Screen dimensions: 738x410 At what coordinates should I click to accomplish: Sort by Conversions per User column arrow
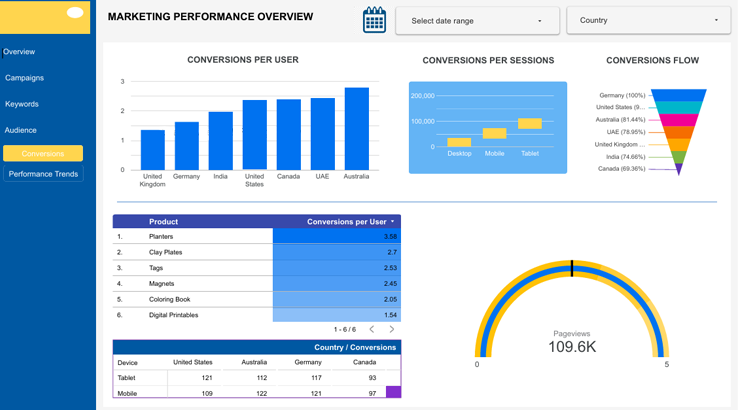[393, 222]
